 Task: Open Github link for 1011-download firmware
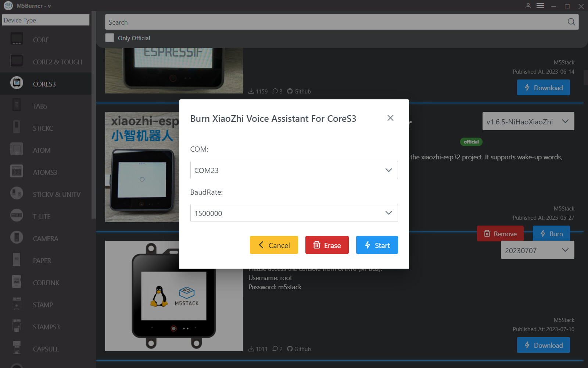click(299, 349)
